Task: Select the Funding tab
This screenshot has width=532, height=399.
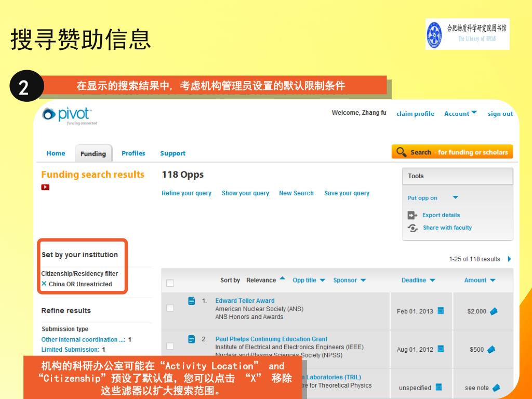Action: pyautogui.click(x=94, y=153)
